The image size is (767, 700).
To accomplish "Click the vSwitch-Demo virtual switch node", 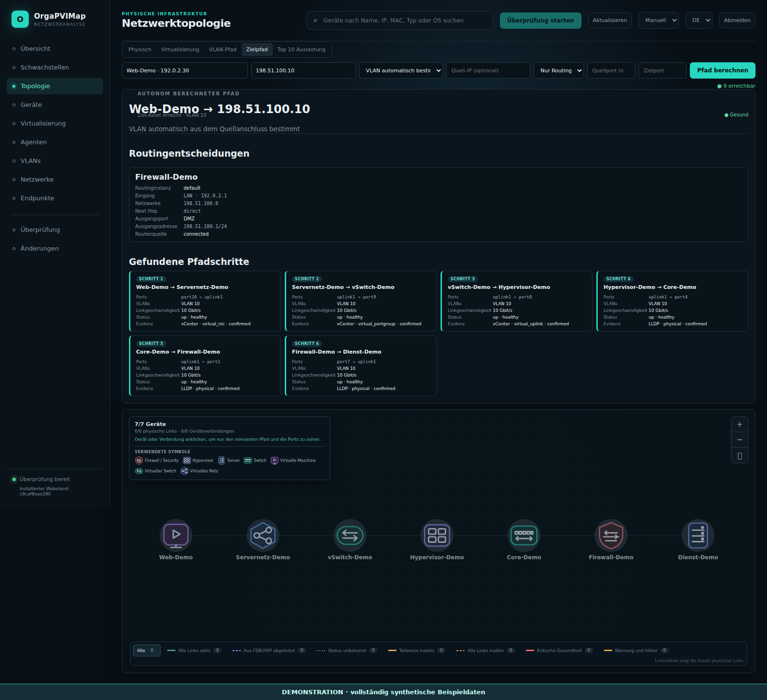I will coord(350,535).
